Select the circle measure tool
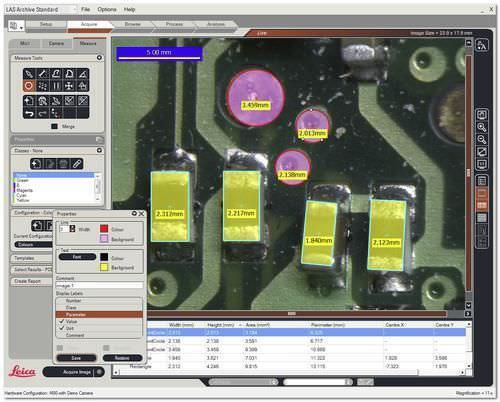The image size is (500, 402). pyautogui.click(x=29, y=86)
